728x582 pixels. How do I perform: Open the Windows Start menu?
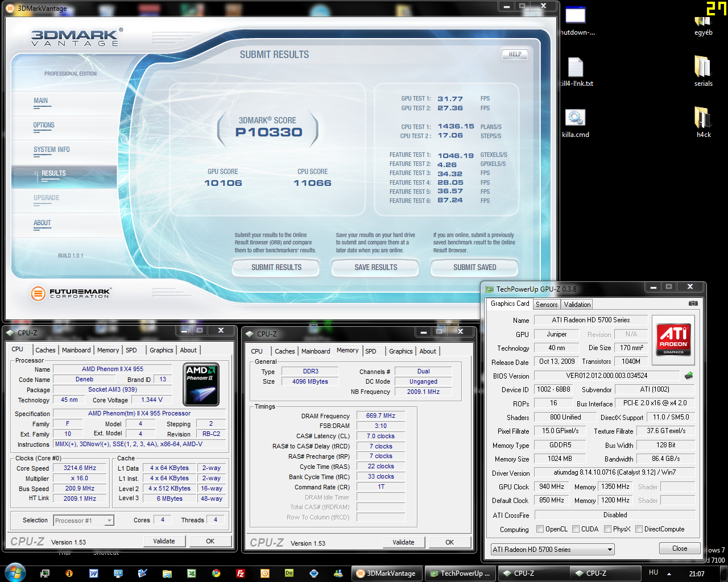[x=14, y=572]
